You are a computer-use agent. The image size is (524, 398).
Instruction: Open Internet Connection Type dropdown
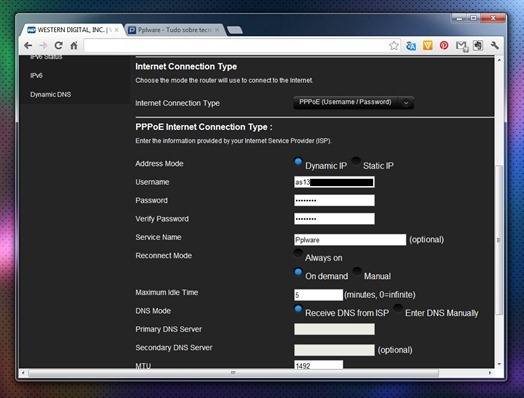pyautogui.click(x=354, y=103)
